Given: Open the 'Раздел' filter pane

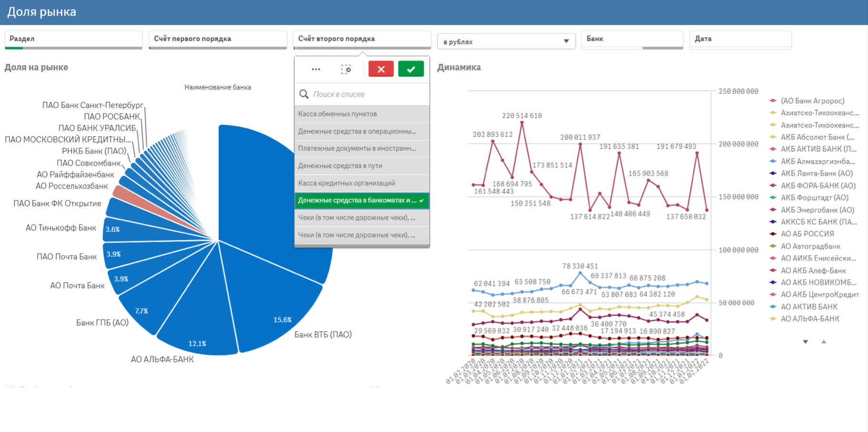Looking at the screenshot, I should pyautogui.click(x=73, y=39).
